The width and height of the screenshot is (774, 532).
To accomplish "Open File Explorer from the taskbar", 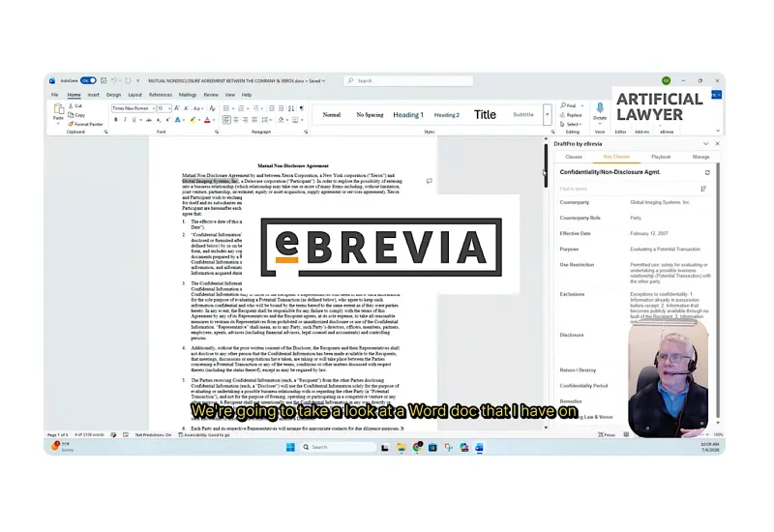I will 402,447.
